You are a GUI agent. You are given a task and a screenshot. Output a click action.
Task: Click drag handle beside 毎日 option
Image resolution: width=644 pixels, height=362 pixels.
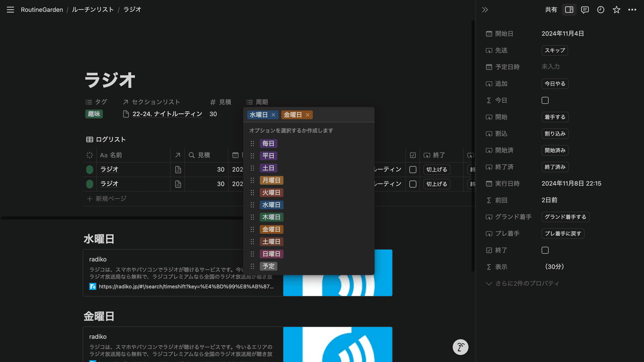[x=252, y=143]
